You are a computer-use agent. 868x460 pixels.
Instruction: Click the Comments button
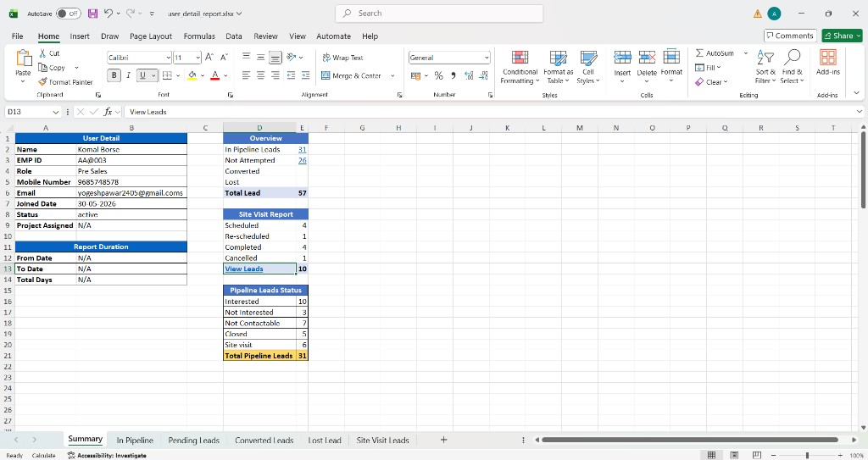(x=790, y=36)
